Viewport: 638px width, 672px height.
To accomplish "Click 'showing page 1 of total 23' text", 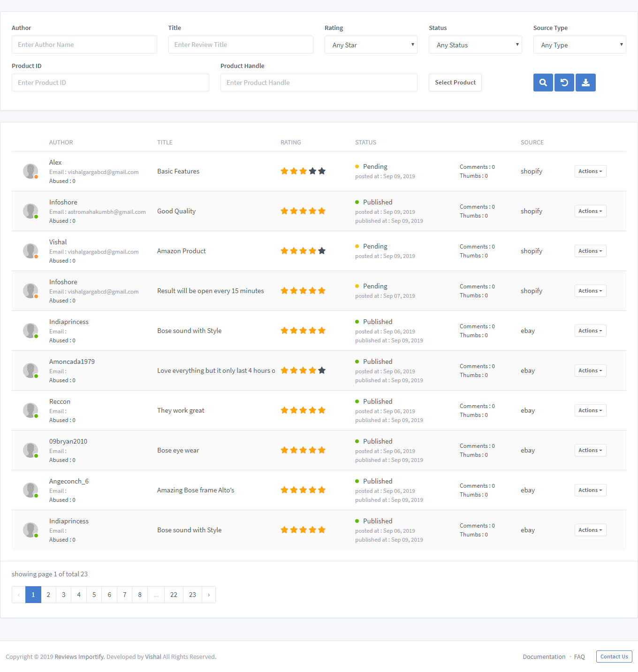I will pos(50,574).
